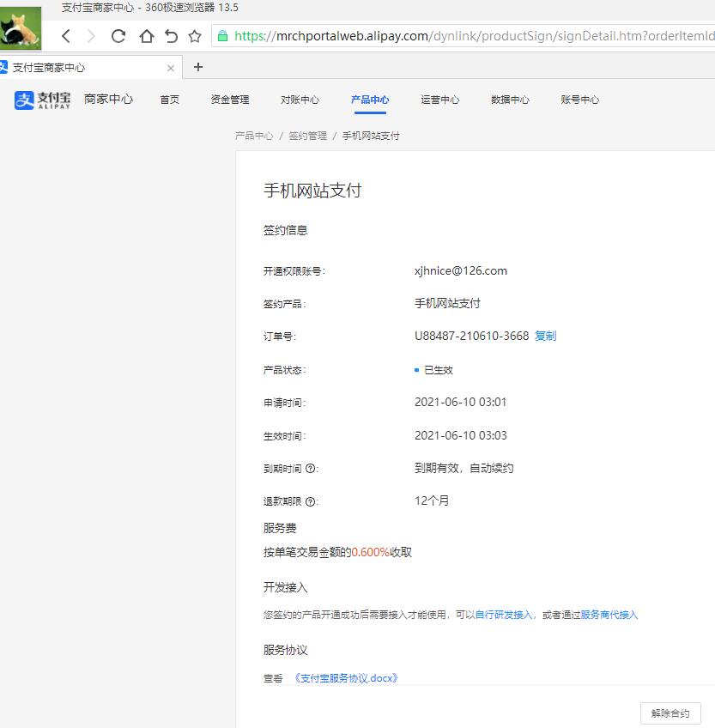The width and height of the screenshot is (715, 728).
Task: Click the 0.600% service fee rate
Action: point(371,552)
